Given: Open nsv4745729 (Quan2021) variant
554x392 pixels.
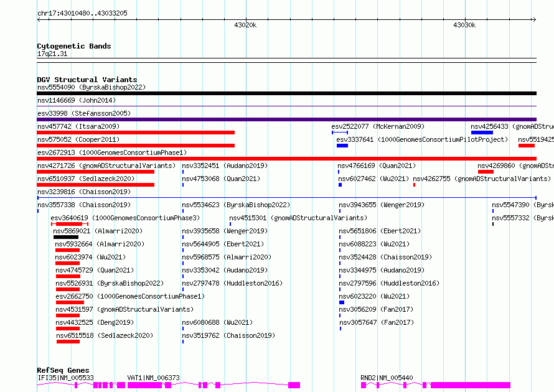Looking at the screenshot, I should pos(95,270).
